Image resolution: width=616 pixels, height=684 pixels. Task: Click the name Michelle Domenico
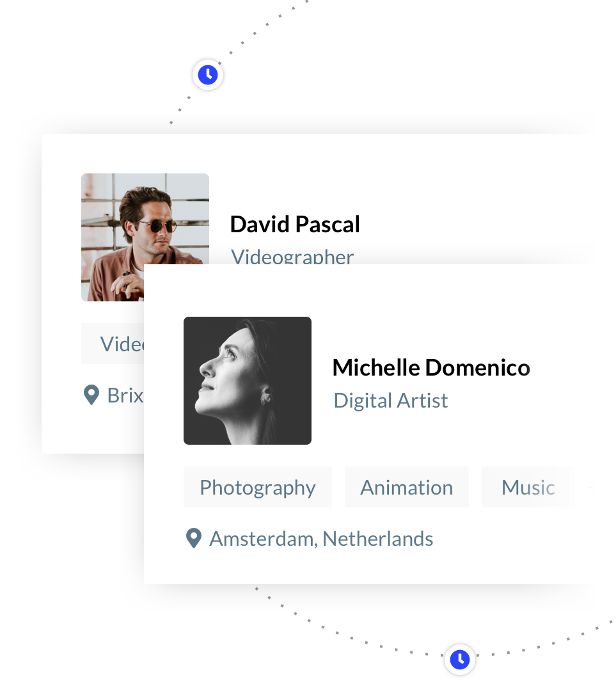tap(431, 367)
